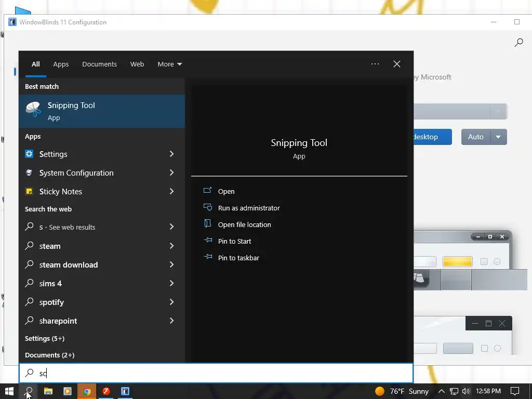Click the volume speaker tray icon
The width and height of the screenshot is (532, 399).
[x=466, y=391]
